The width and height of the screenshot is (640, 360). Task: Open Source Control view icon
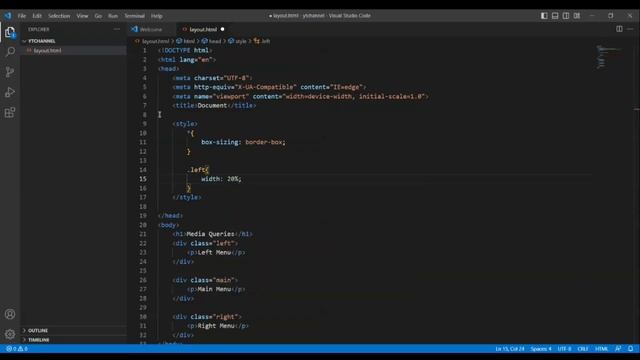[x=10, y=72]
